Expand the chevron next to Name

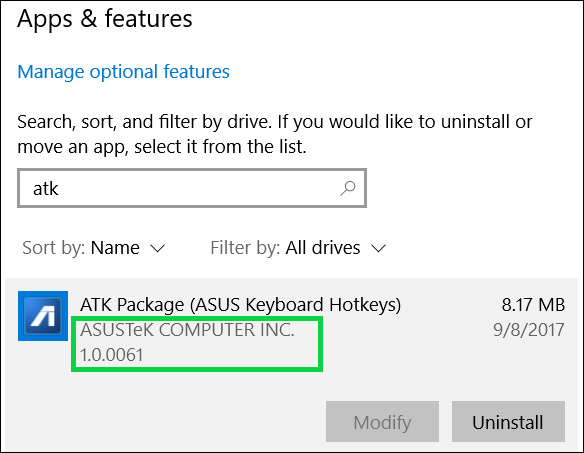coord(157,248)
